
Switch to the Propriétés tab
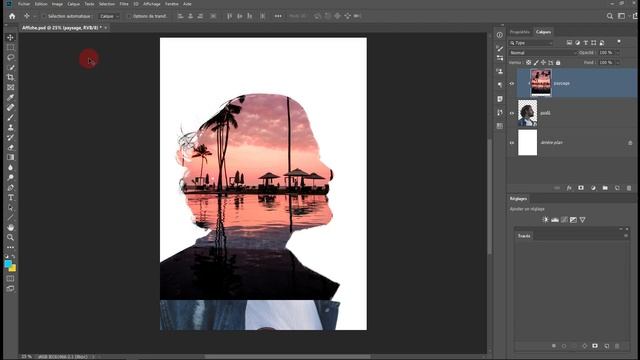[x=520, y=32]
